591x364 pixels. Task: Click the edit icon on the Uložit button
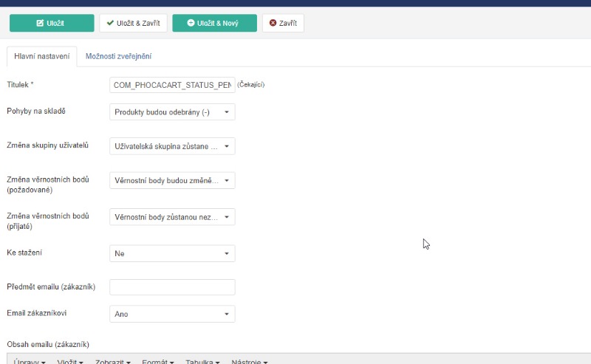point(40,23)
